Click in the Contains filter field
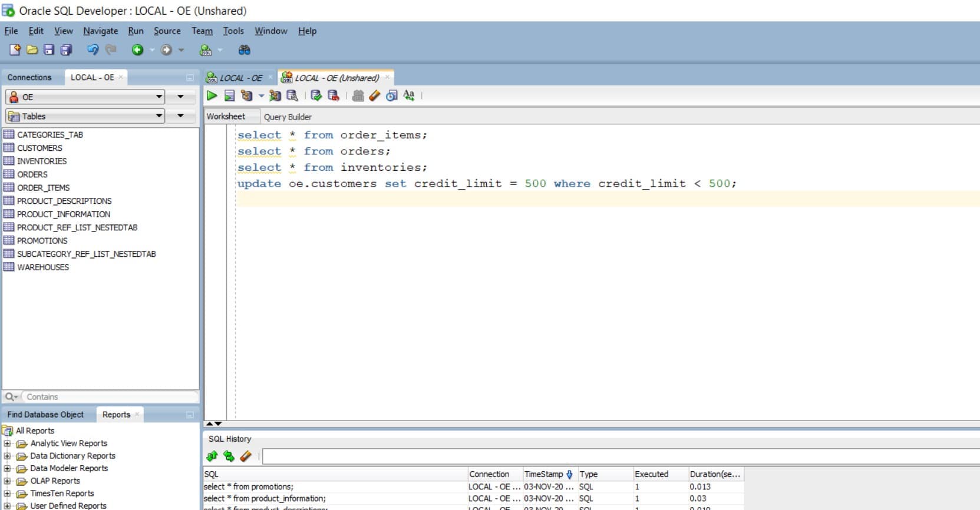Screen dimensions: 980x510 110,397
